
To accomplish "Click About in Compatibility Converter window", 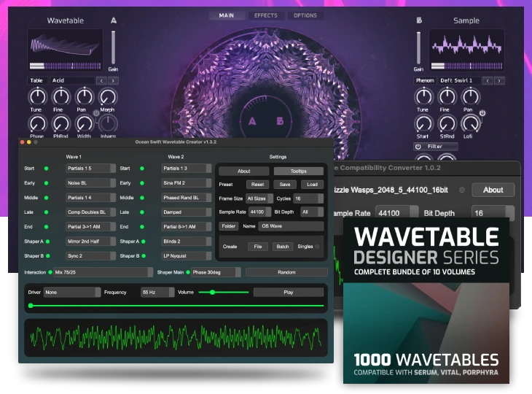I will click(x=493, y=190).
